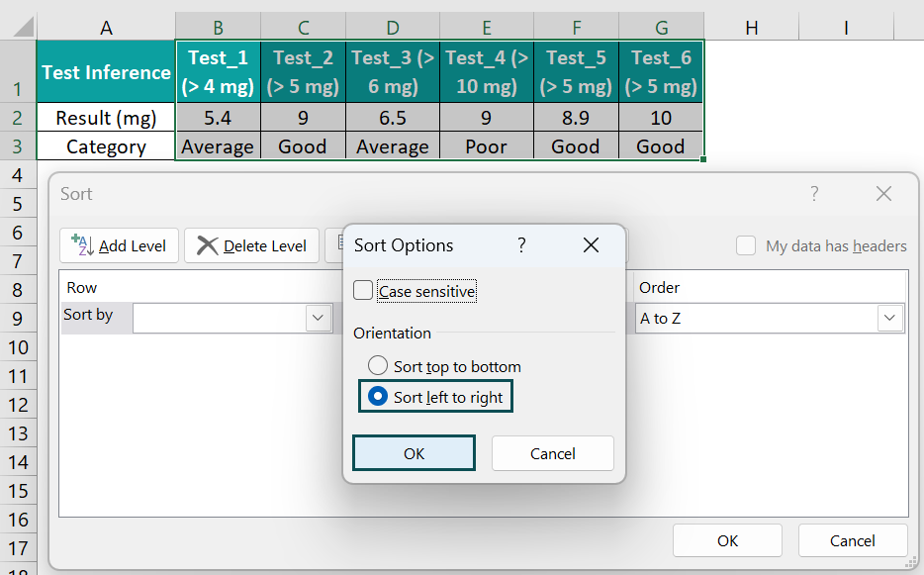
Task: Confirm Sort Options with OK
Action: tap(414, 453)
